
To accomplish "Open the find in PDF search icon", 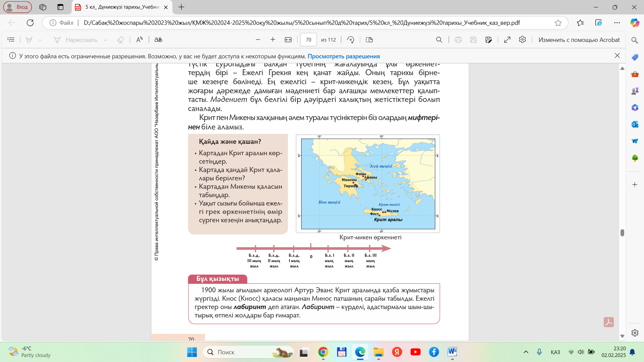I will click(439, 40).
